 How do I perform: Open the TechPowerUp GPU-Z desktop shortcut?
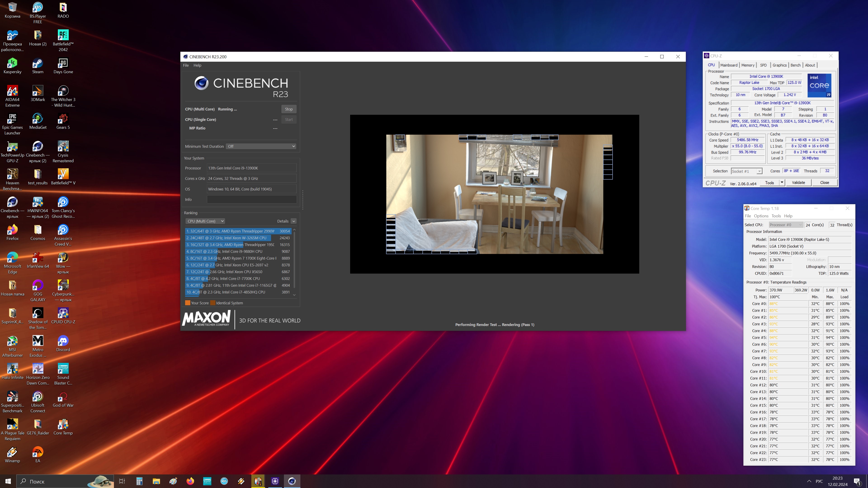click(x=12, y=147)
